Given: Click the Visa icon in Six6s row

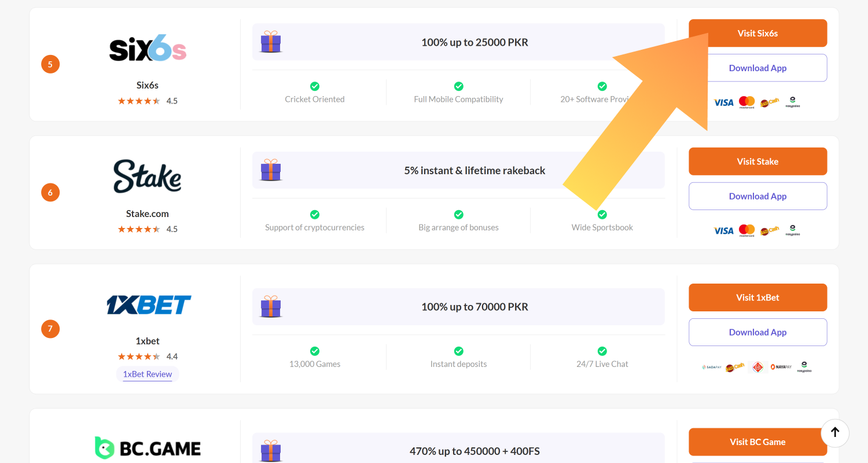Looking at the screenshot, I should [x=723, y=102].
